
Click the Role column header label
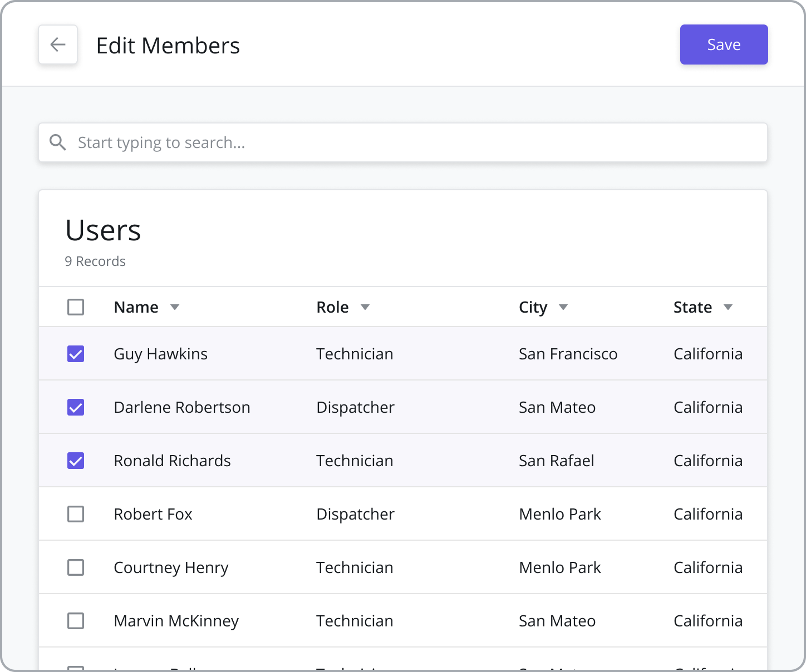coord(333,307)
